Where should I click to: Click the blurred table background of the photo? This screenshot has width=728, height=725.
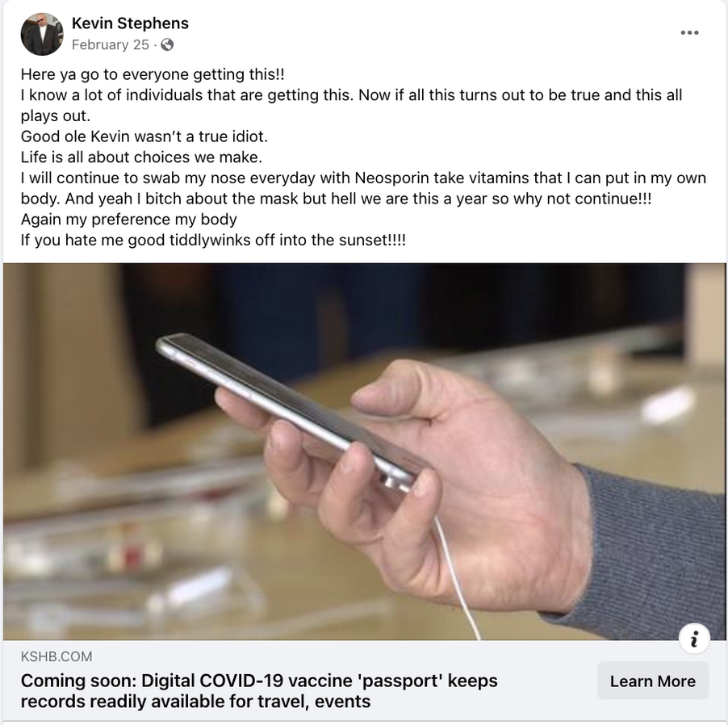140,534
